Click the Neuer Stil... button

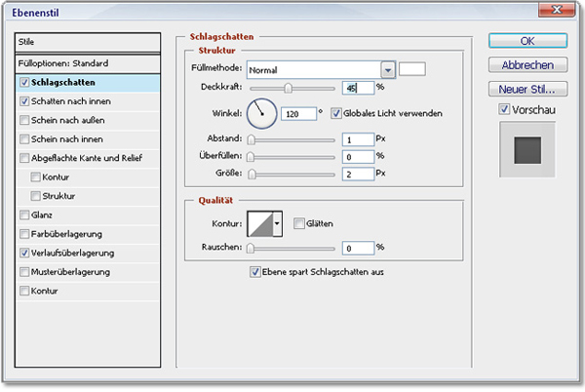527,89
